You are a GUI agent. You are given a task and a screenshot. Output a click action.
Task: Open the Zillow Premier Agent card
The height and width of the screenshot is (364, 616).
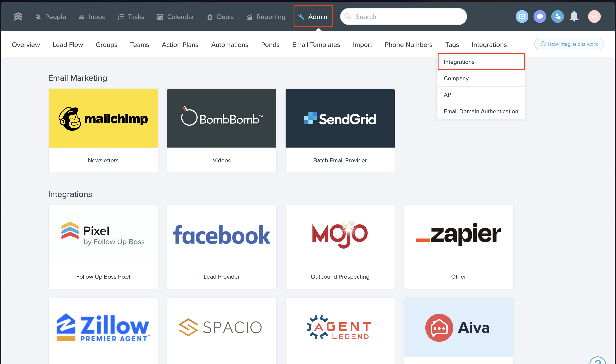(x=103, y=331)
